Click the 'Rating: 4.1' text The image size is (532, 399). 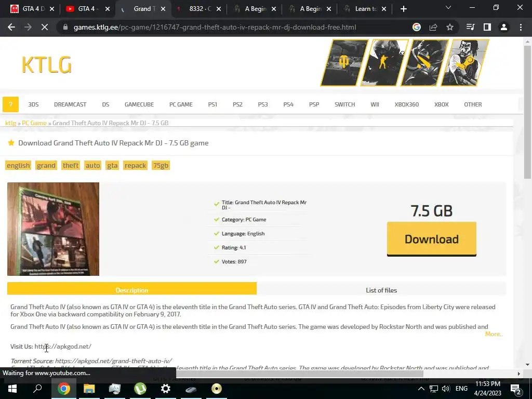click(x=234, y=248)
